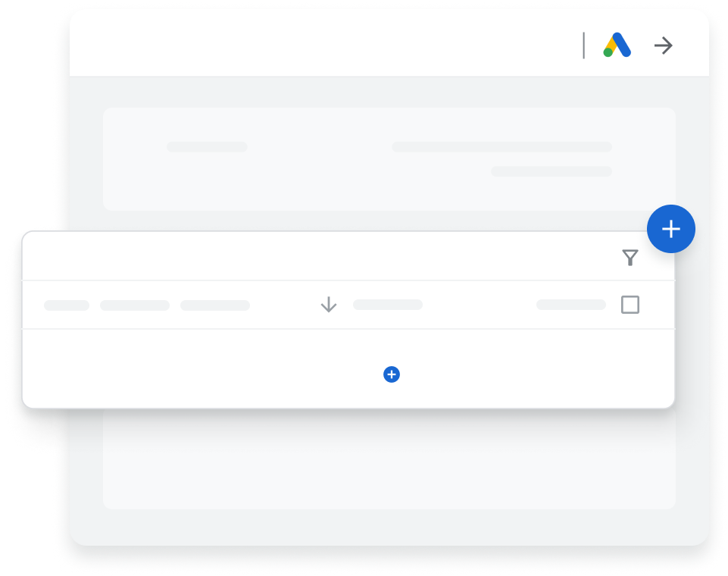Click the empty gray card at bottom
This screenshot has height=576, width=728.
pos(389,459)
